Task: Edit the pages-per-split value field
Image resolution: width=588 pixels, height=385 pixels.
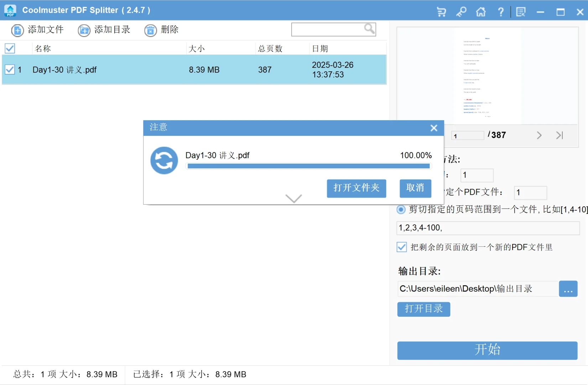Action: click(x=477, y=175)
